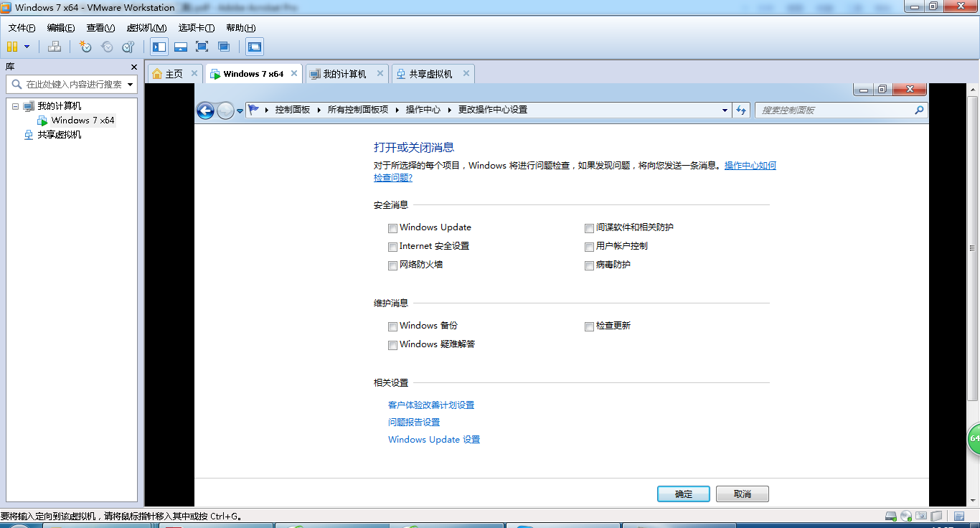Click the revert to snapshot toolbar icon
This screenshot has width=980, height=528.
107,47
